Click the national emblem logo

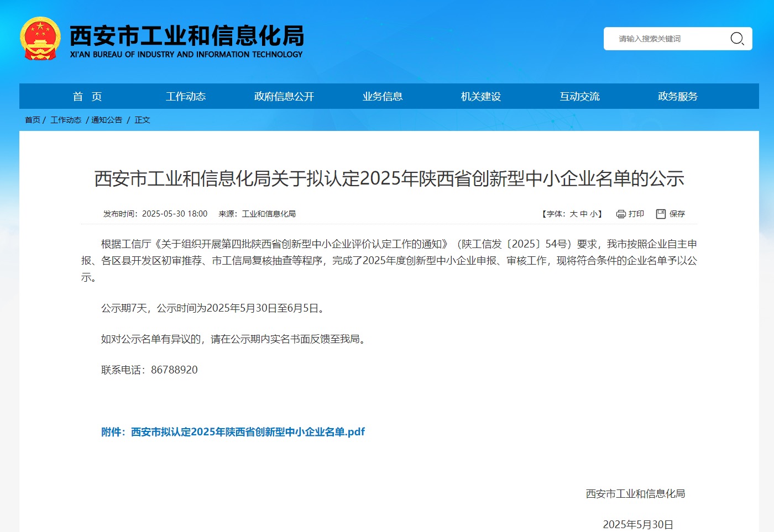(40, 39)
